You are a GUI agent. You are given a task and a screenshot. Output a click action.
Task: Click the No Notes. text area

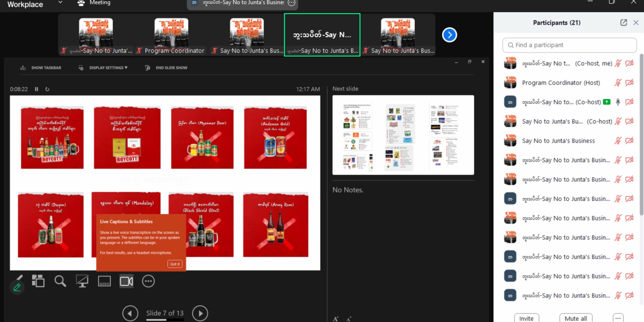click(348, 190)
